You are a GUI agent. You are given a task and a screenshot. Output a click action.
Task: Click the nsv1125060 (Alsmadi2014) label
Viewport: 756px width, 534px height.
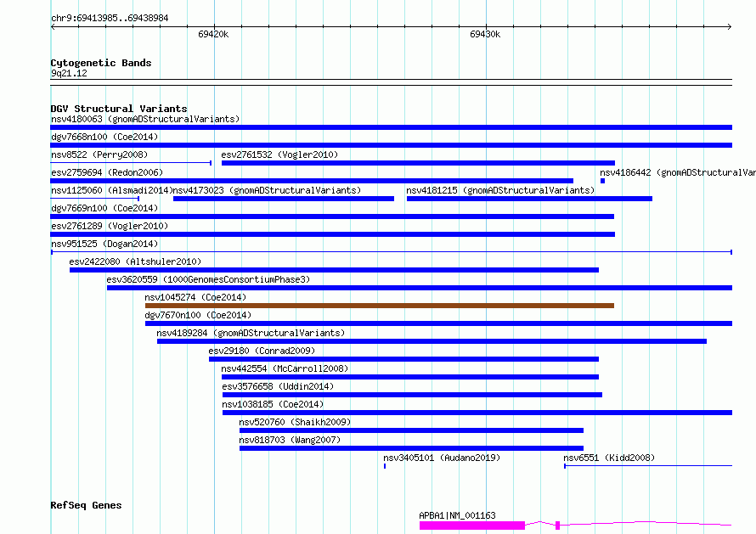tap(112, 190)
